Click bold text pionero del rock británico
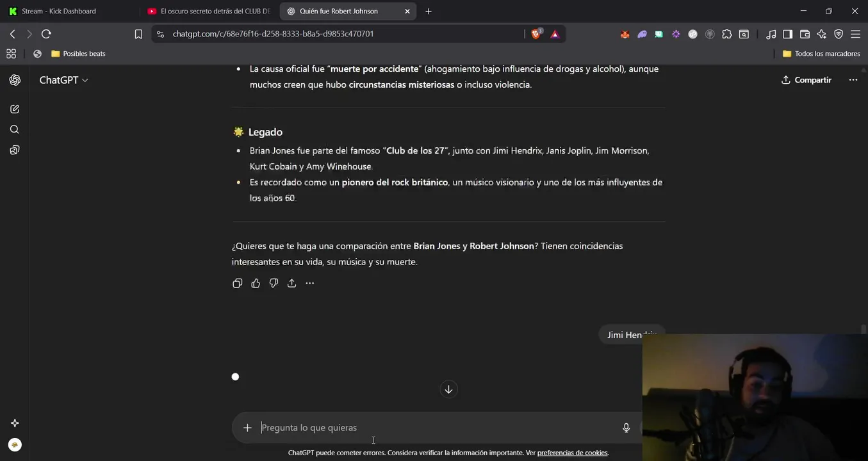Screen dimensions: 868x461 coord(395,182)
